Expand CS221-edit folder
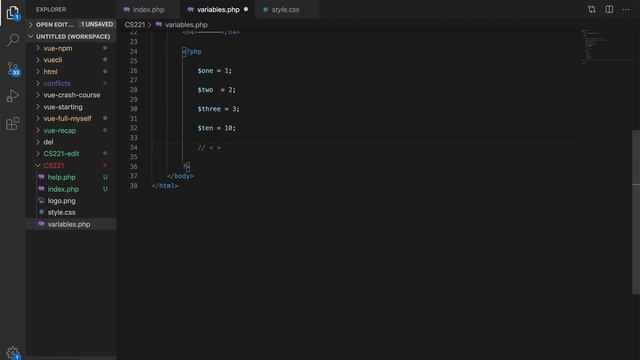 [x=71, y=154]
